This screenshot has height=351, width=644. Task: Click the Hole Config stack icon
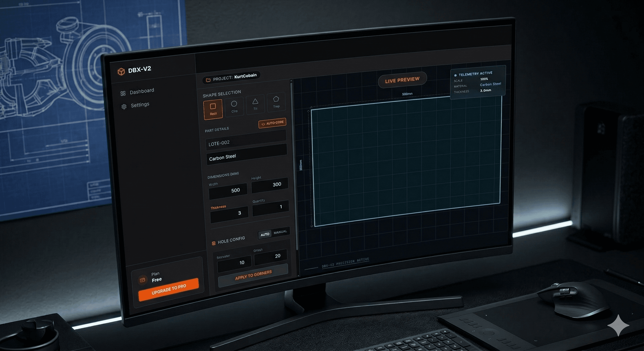coord(214,243)
